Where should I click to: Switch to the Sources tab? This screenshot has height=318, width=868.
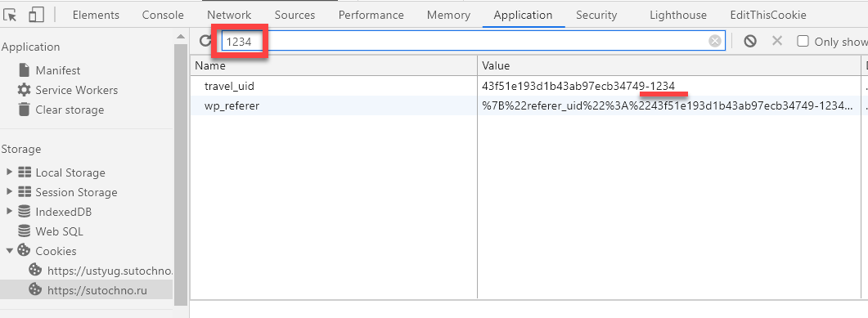[295, 15]
